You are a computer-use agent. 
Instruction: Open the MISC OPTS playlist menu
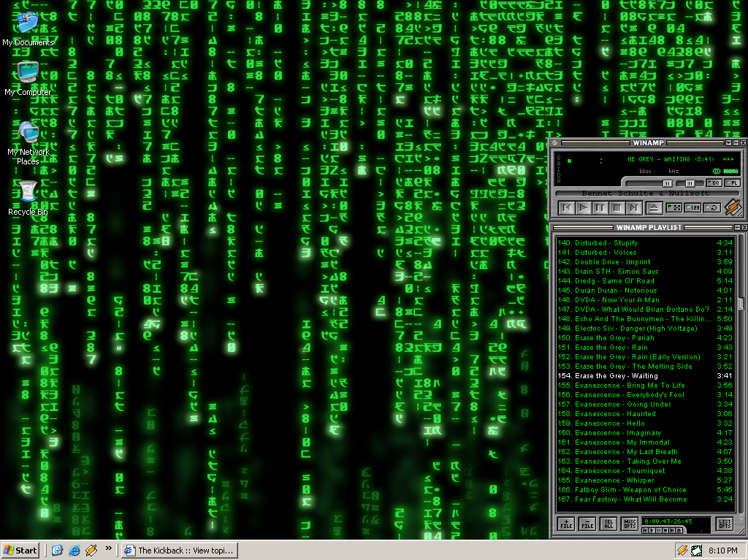(x=630, y=523)
